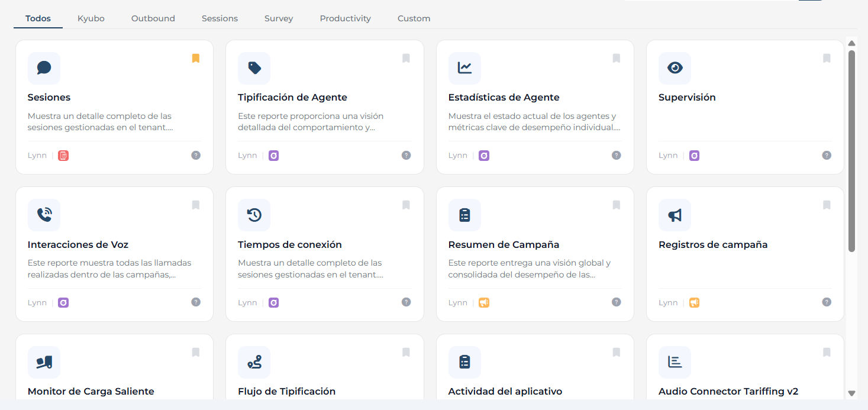Click the Registros de campaña megaphone icon
Image resolution: width=868 pixels, height=410 pixels.
point(675,215)
